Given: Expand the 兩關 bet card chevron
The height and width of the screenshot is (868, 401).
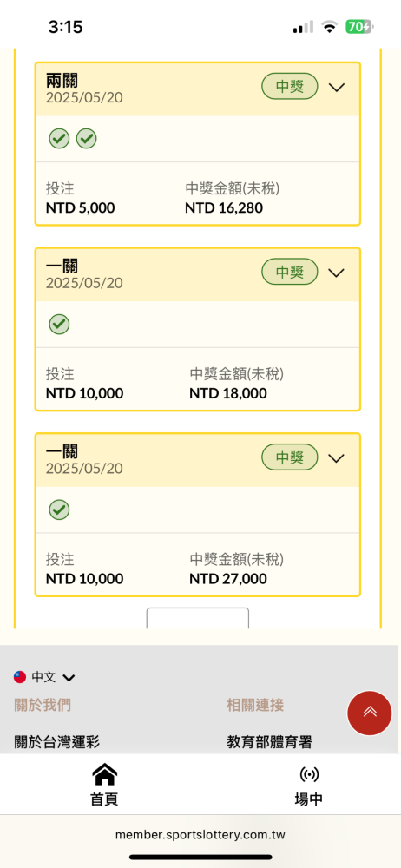Looking at the screenshot, I should pyautogui.click(x=337, y=87).
